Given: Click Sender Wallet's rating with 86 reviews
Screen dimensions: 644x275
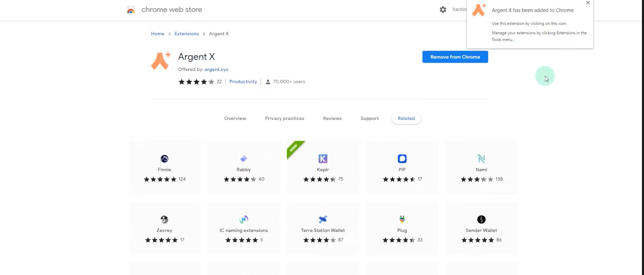Looking at the screenshot, I should [478, 240].
